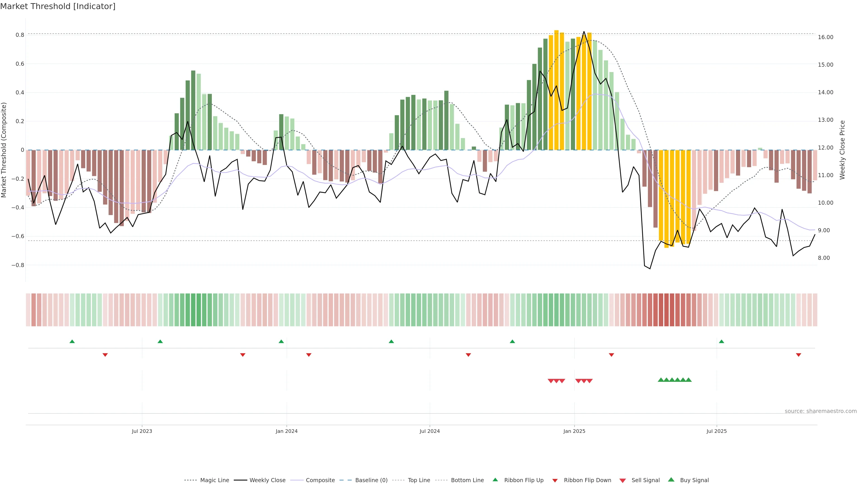Image resolution: width=868 pixels, height=488 pixels.
Task: Click the Jan 2025 x-axis label
Action: tap(574, 431)
